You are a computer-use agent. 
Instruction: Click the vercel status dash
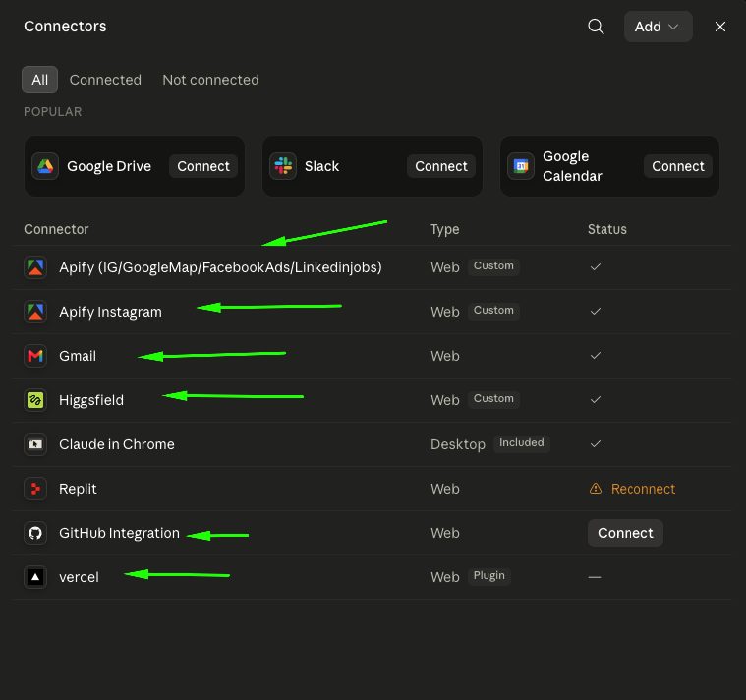click(595, 577)
